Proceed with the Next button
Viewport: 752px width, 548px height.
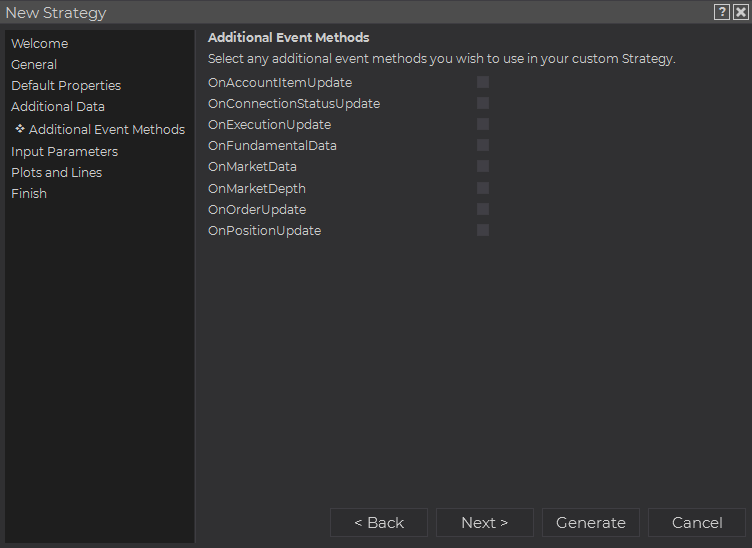click(x=485, y=523)
